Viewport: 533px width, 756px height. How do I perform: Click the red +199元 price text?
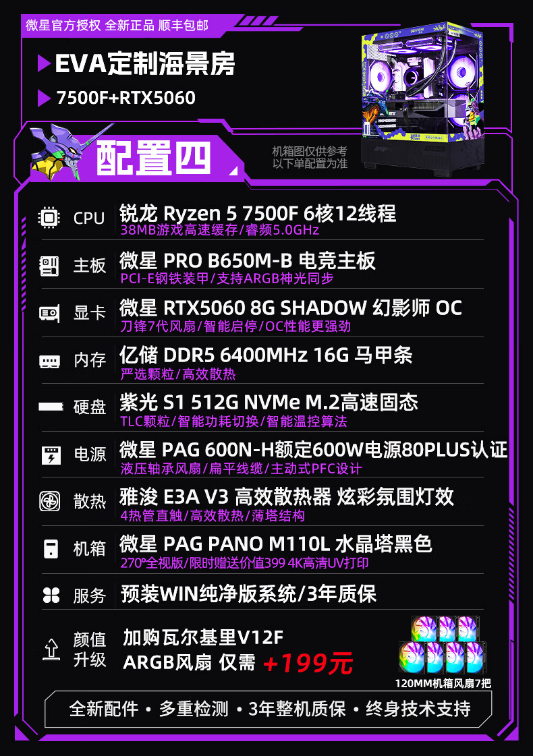click(308, 663)
